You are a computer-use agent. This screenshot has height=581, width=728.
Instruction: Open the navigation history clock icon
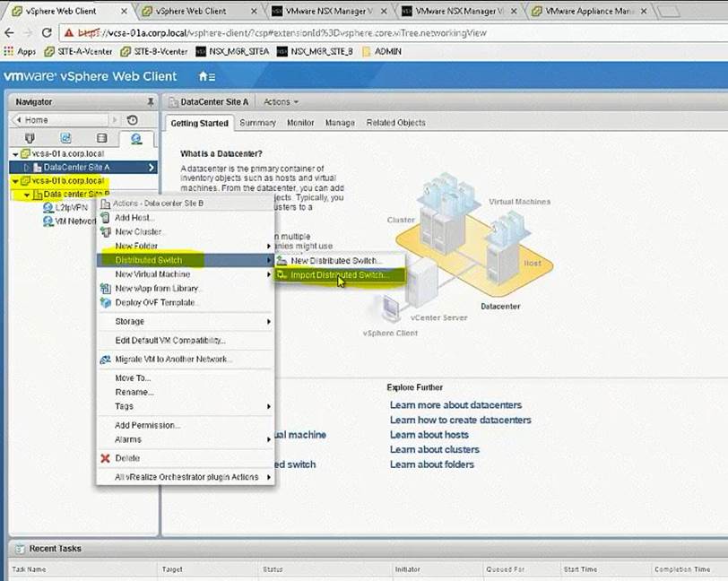133,120
